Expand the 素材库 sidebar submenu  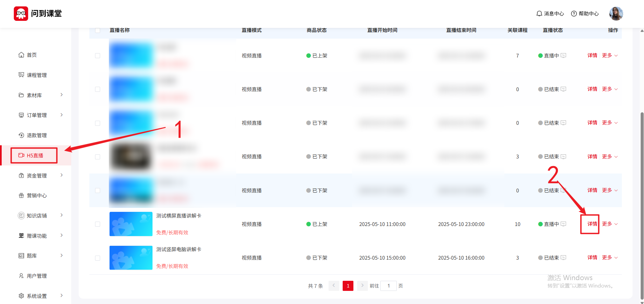click(x=61, y=95)
